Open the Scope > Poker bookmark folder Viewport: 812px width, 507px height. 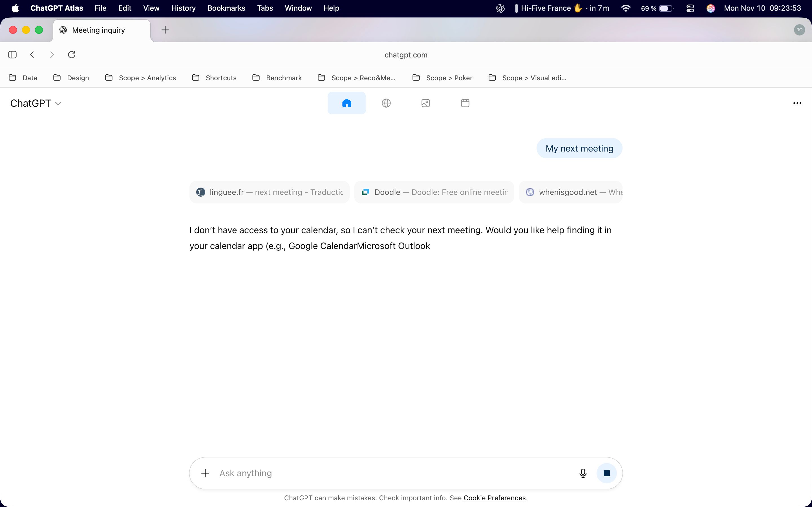click(449, 77)
